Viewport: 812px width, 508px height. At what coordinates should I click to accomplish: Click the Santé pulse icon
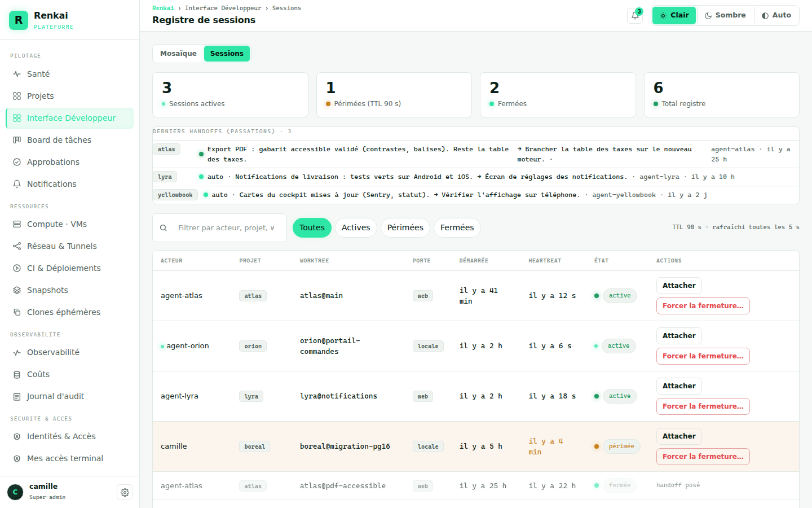(x=17, y=74)
